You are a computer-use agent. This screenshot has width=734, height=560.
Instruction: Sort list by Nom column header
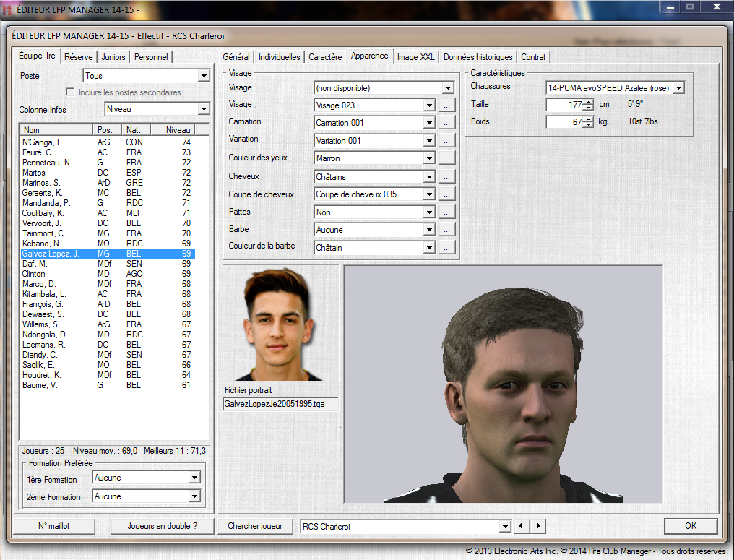point(56,129)
